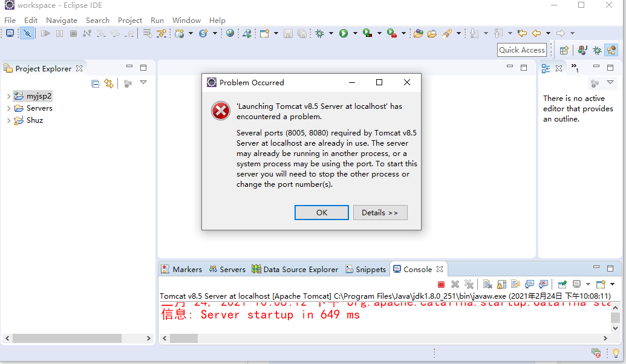Click the Search flashlight toolbar icon
The width and height of the screenshot is (626, 364).
tap(447, 33)
